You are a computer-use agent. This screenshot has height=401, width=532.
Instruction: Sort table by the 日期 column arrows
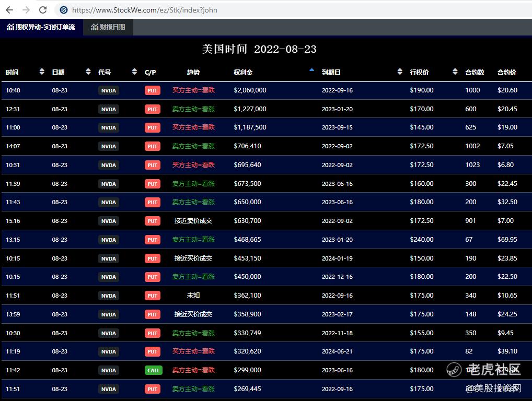(x=88, y=72)
